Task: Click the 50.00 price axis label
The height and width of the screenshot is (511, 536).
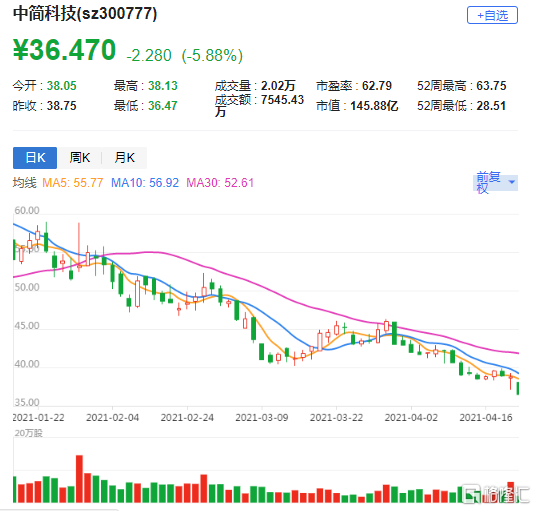Action: pos(27,287)
